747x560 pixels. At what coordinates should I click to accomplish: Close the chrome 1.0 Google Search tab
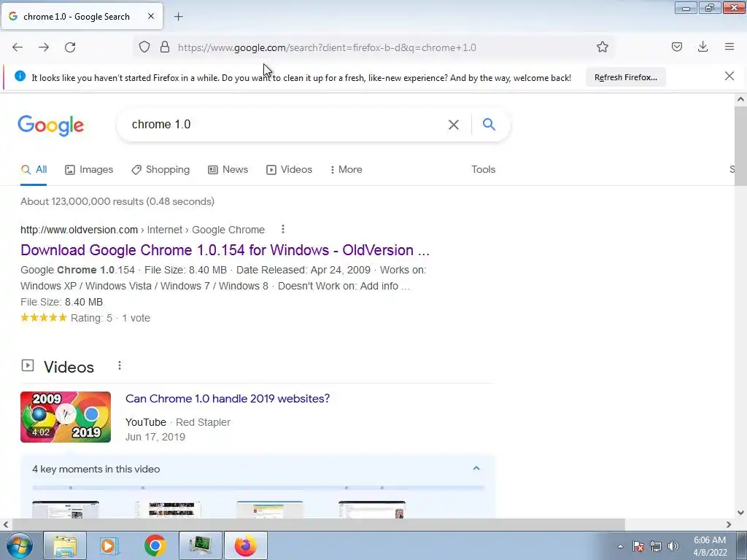(150, 16)
